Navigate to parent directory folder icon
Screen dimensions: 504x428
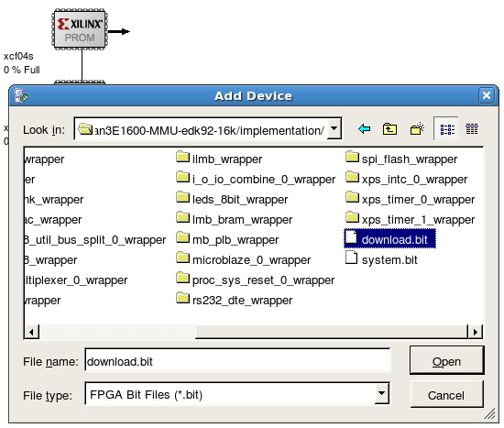coord(389,129)
